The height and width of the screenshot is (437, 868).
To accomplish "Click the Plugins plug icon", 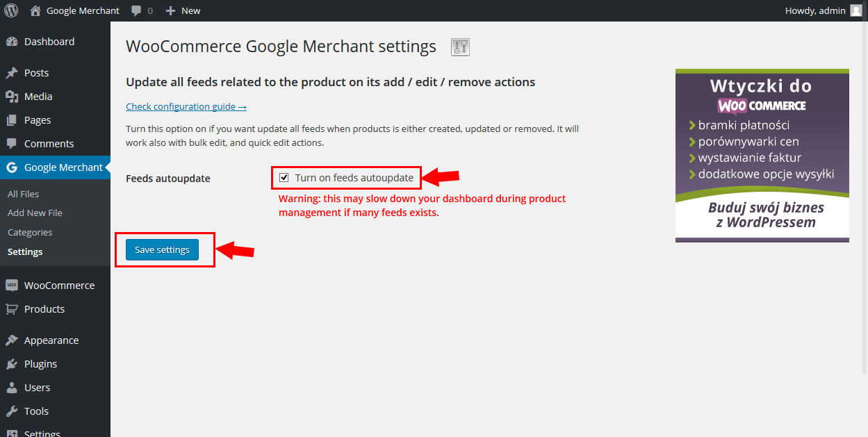I will click(12, 364).
